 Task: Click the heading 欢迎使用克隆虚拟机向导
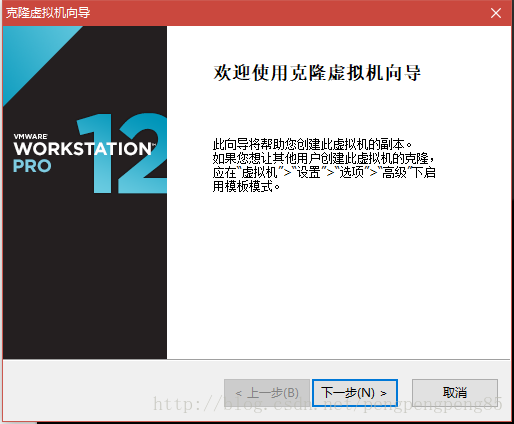[317, 72]
